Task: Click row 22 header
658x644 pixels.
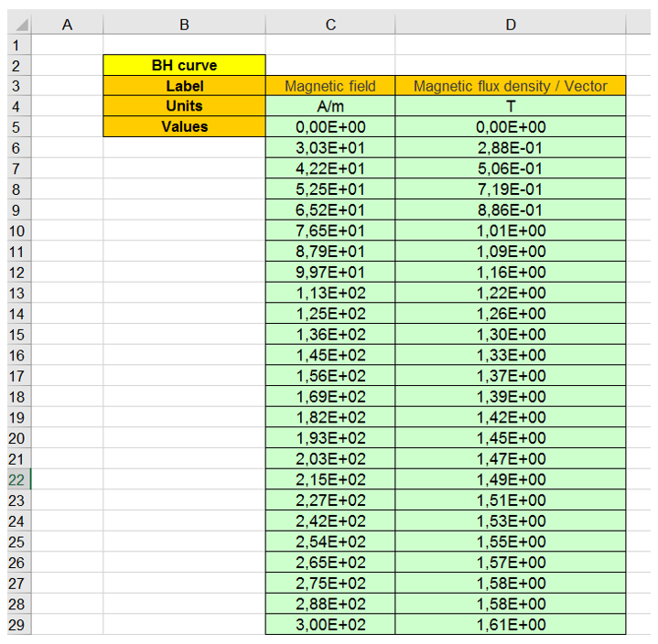Action: tap(17, 479)
